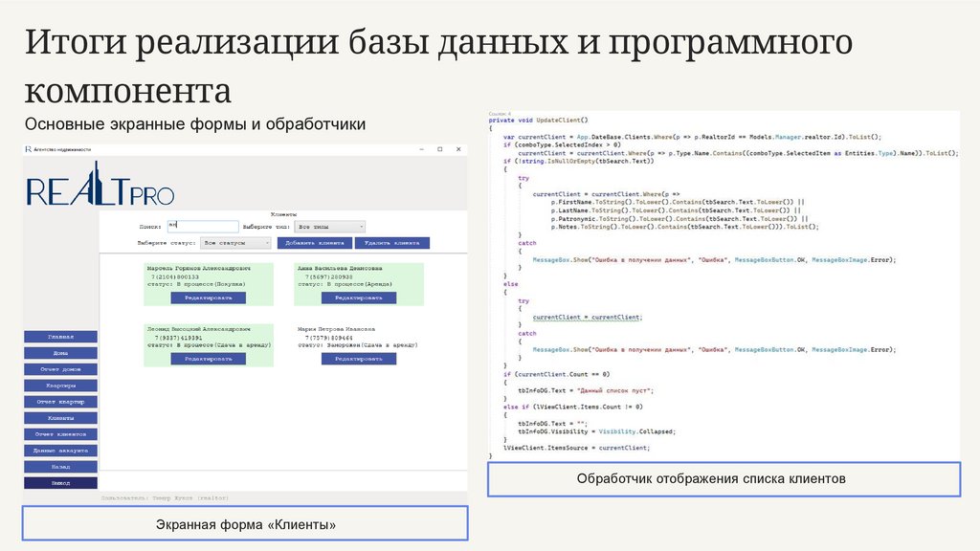Maximize the Агентство недвижимости window
This screenshot has height=551, width=980.
coord(440,149)
